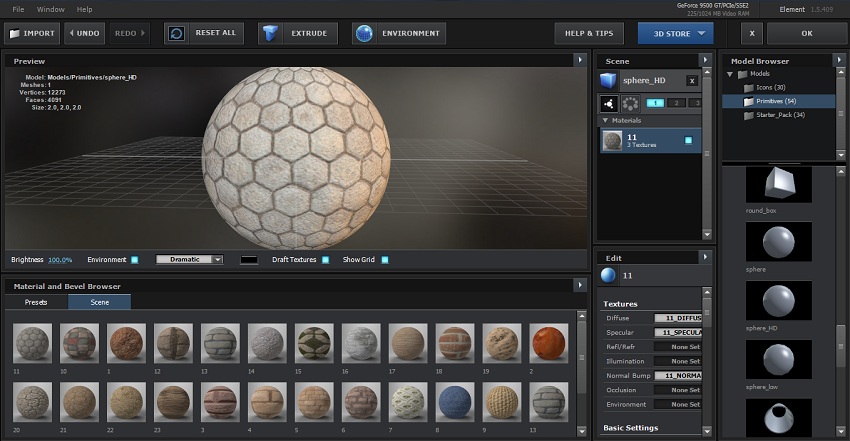Click the EXTRUDE button
Image resolution: width=850 pixels, height=441 pixels.
click(x=298, y=34)
